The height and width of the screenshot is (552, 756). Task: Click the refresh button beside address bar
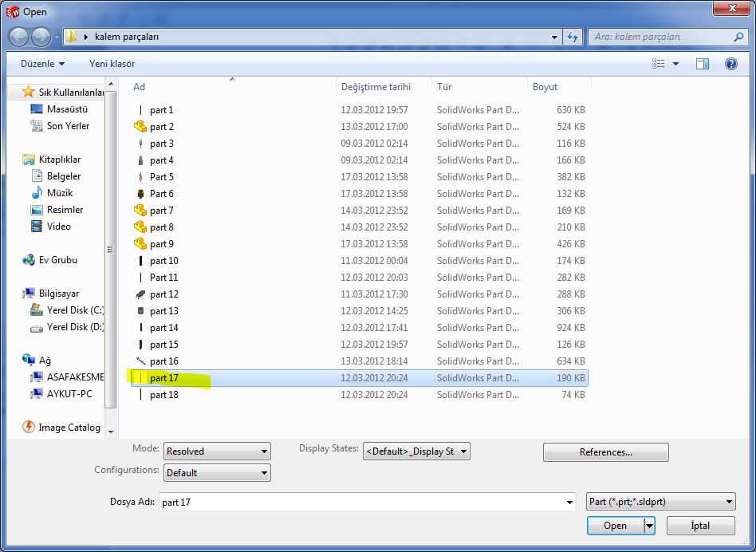click(573, 37)
